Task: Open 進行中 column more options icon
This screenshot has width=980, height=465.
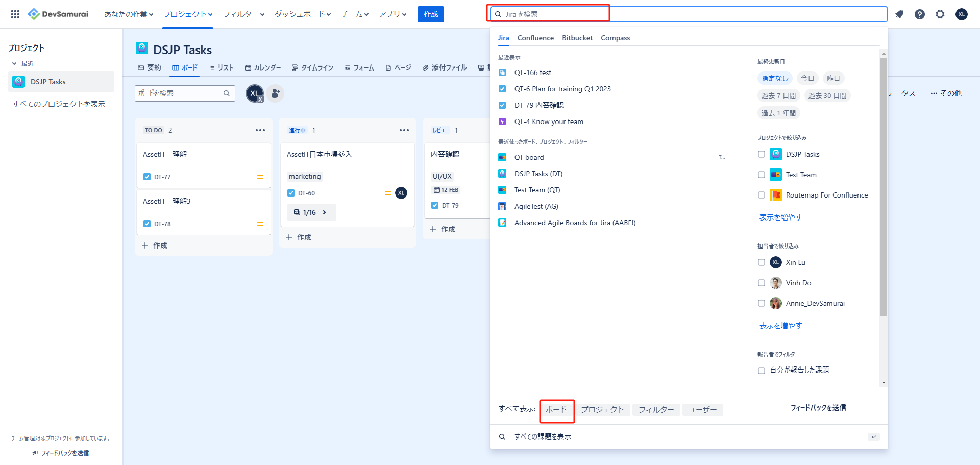Action: tap(404, 130)
